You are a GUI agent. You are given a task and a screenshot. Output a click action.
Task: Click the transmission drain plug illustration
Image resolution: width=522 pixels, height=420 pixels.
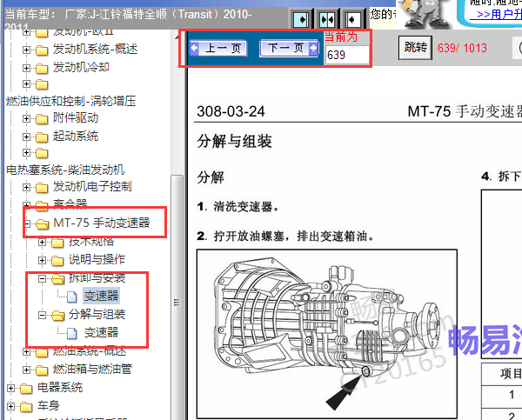coord(326,333)
